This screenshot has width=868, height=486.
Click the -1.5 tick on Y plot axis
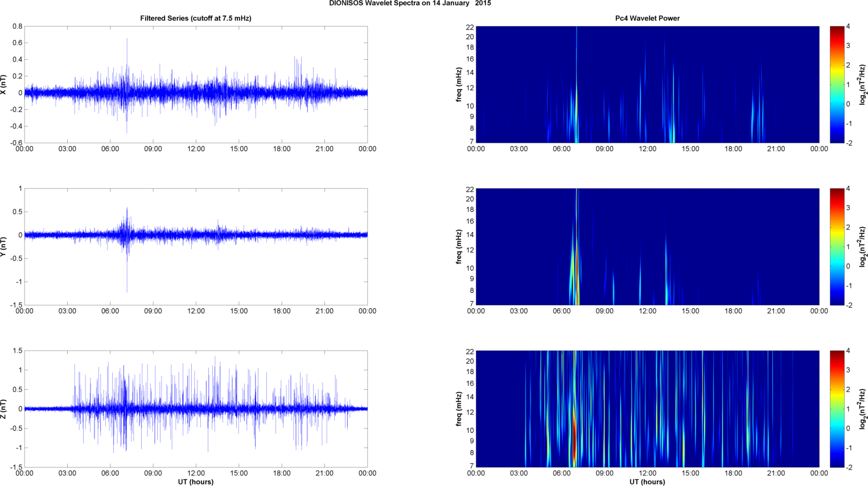tap(16, 305)
